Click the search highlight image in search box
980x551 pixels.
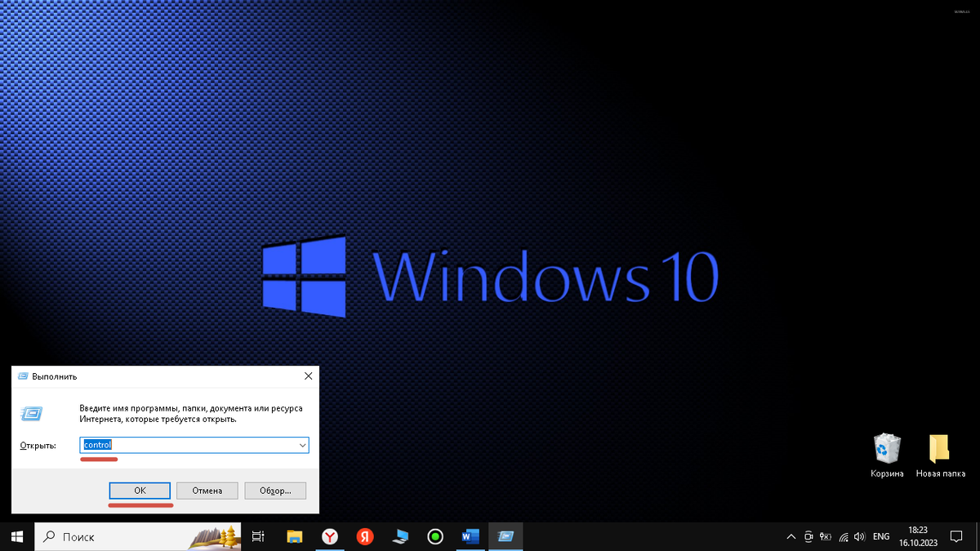click(x=216, y=536)
